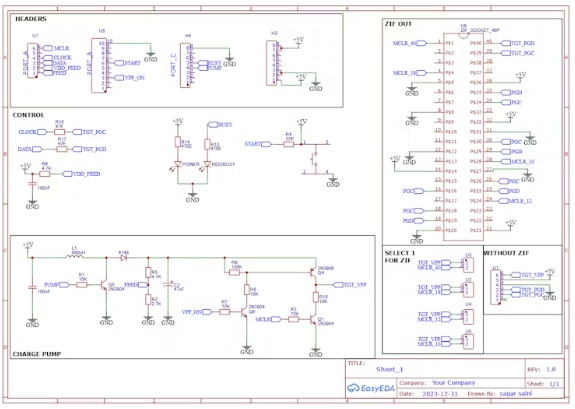Select the POWER LED symbol

coord(178,164)
